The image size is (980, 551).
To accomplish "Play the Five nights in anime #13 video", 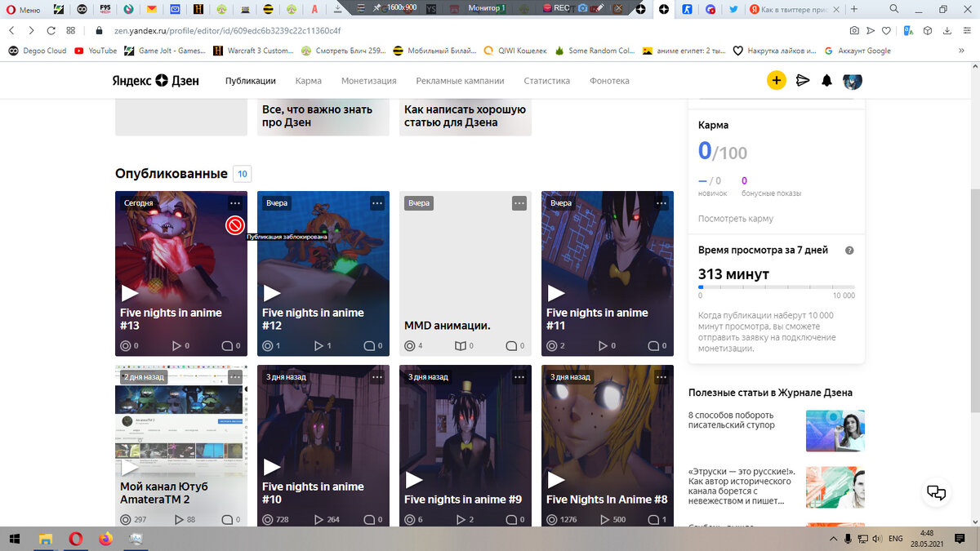I will [x=130, y=293].
